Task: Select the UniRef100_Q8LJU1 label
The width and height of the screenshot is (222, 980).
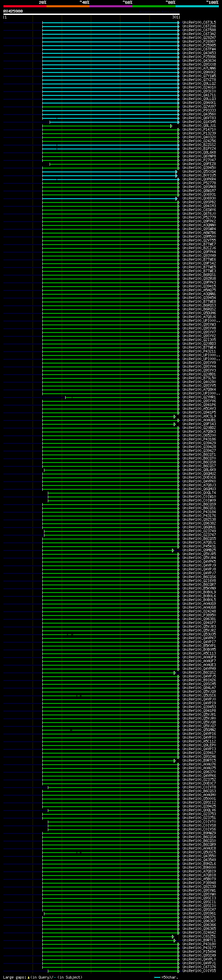Action: pyautogui.click(x=199, y=125)
